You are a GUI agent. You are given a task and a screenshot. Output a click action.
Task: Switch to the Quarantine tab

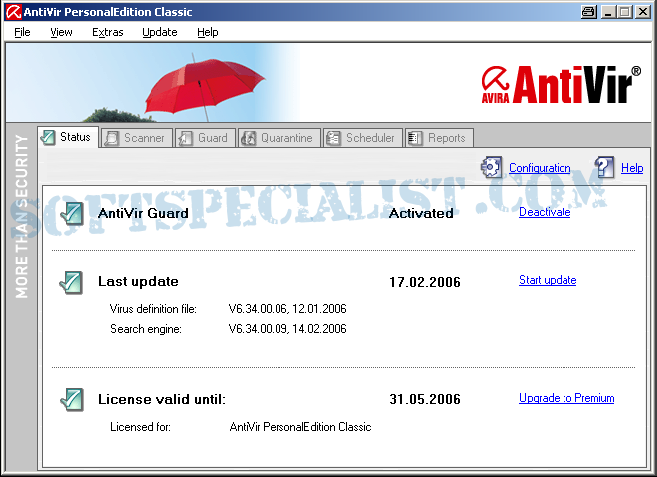[279, 138]
